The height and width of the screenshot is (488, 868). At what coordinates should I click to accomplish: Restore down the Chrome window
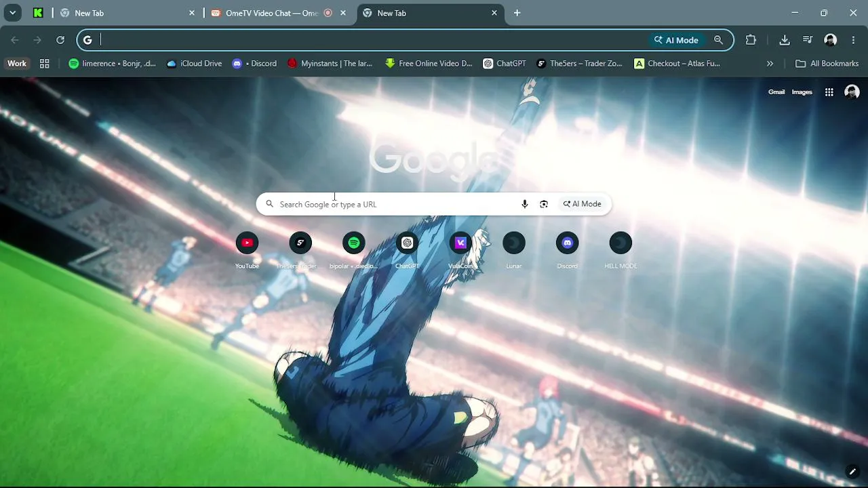(824, 13)
